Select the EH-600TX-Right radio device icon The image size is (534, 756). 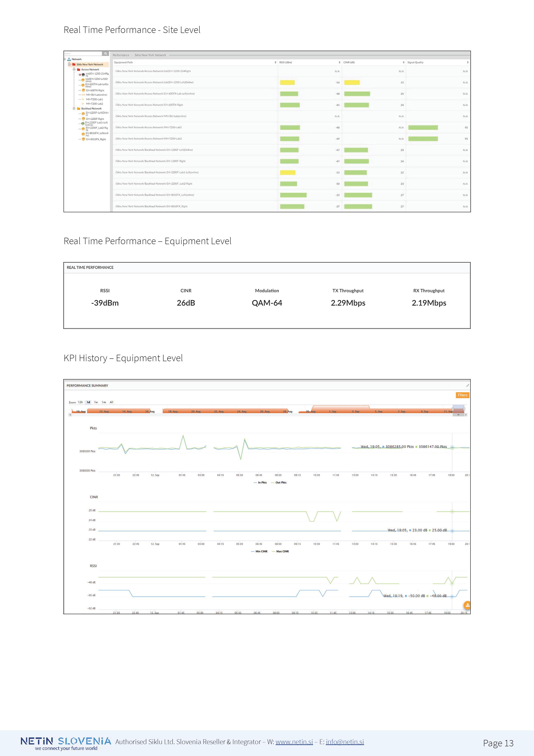pyautogui.click(x=83, y=90)
